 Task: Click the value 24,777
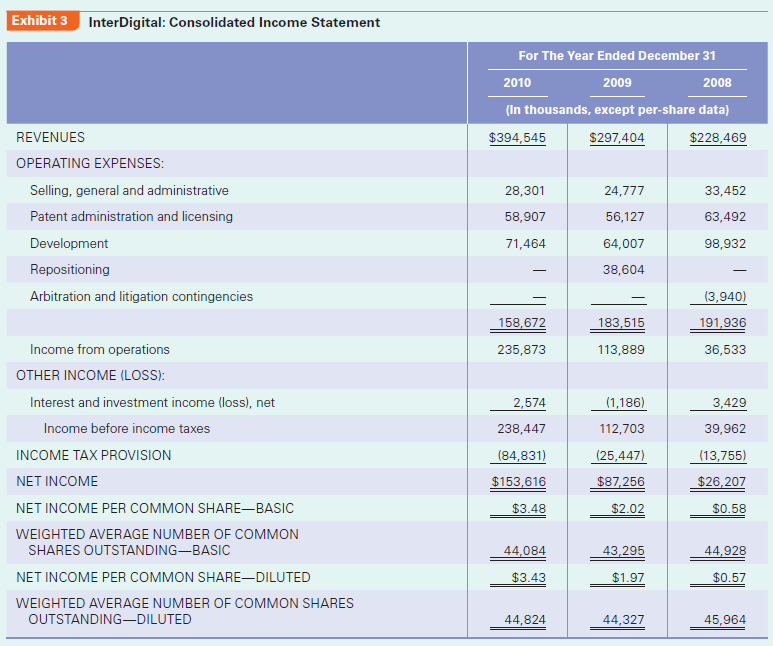[624, 190]
